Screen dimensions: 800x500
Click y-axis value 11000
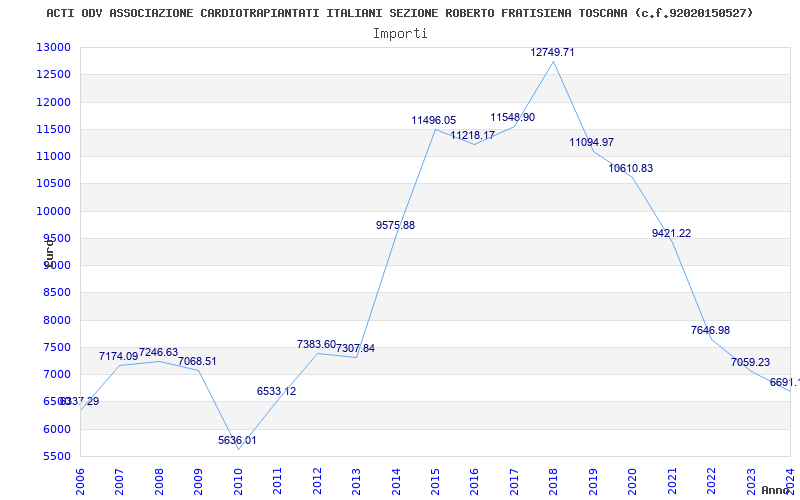(x=53, y=156)
